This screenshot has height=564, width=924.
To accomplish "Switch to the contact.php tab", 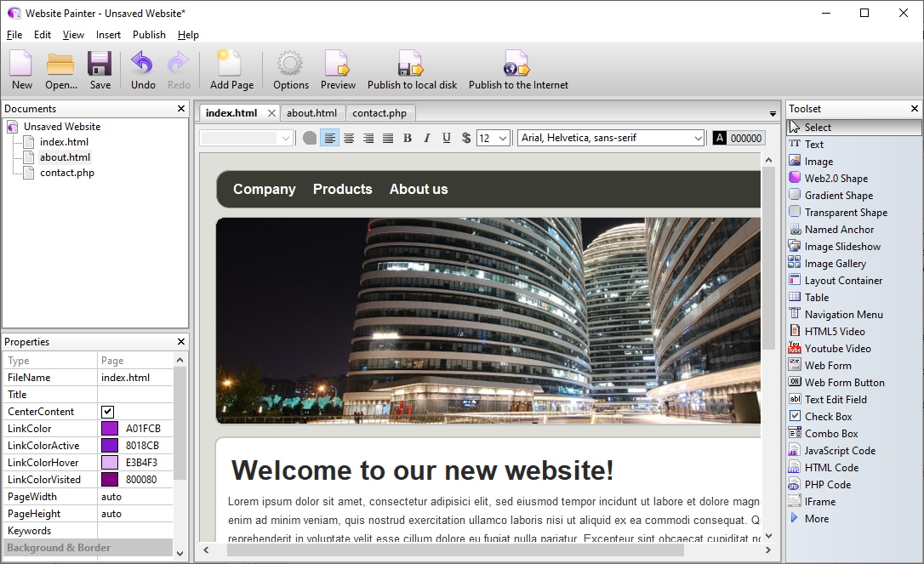I will (379, 113).
